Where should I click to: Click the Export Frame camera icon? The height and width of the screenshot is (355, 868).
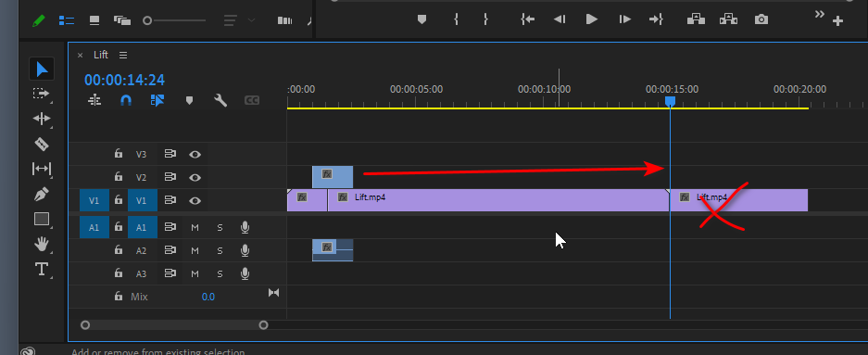click(x=761, y=19)
